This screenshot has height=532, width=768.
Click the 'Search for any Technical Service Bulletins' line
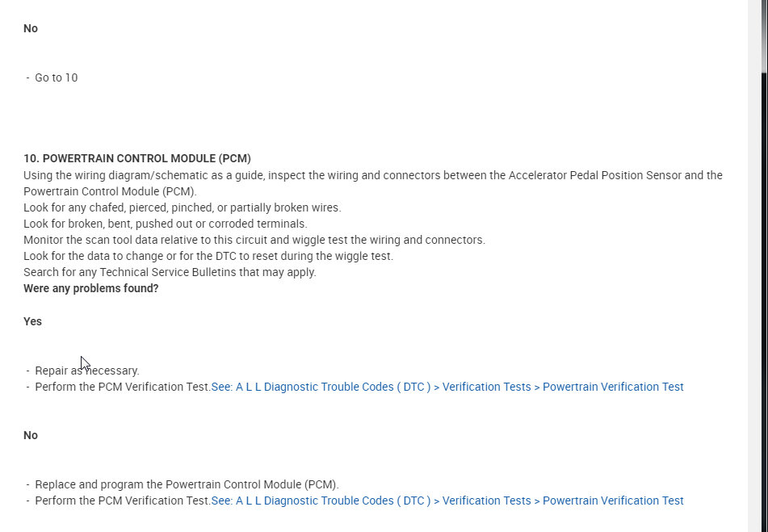tap(170, 272)
